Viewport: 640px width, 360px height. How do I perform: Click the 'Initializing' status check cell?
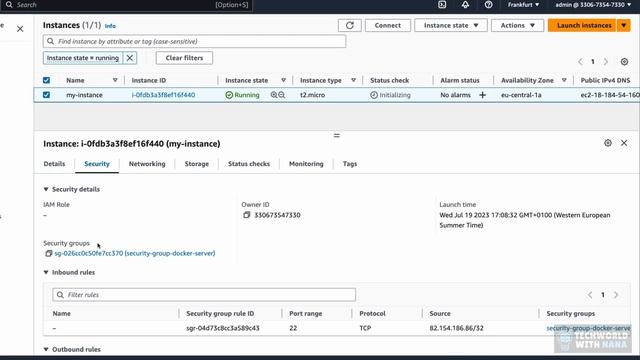[x=391, y=95]
